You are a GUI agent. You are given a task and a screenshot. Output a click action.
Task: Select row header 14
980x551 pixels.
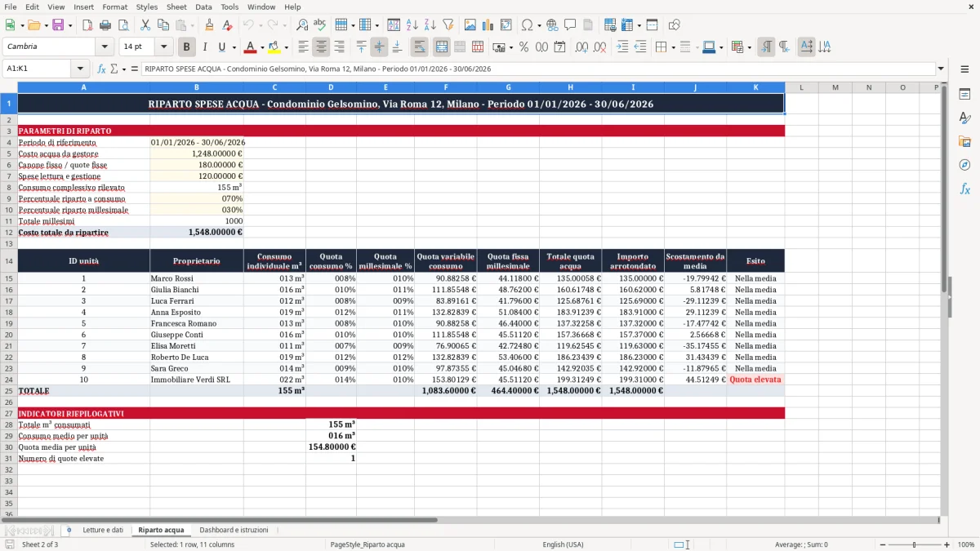pos(8,261)
